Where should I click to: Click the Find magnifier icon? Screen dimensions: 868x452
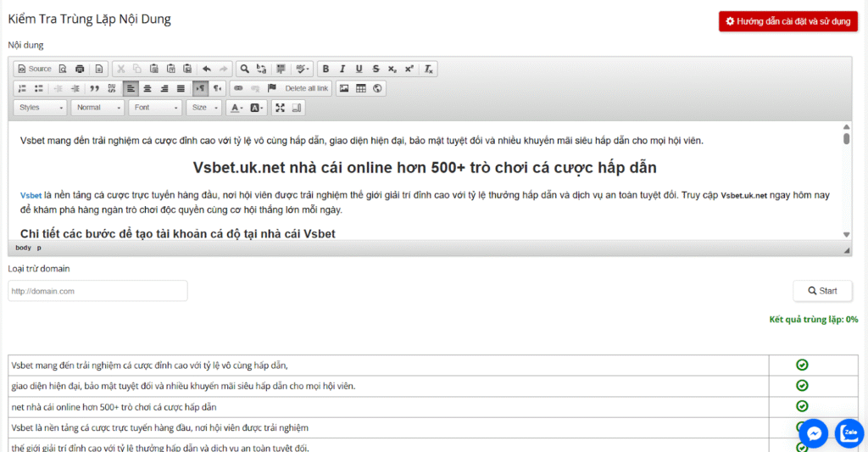(244, 69)
